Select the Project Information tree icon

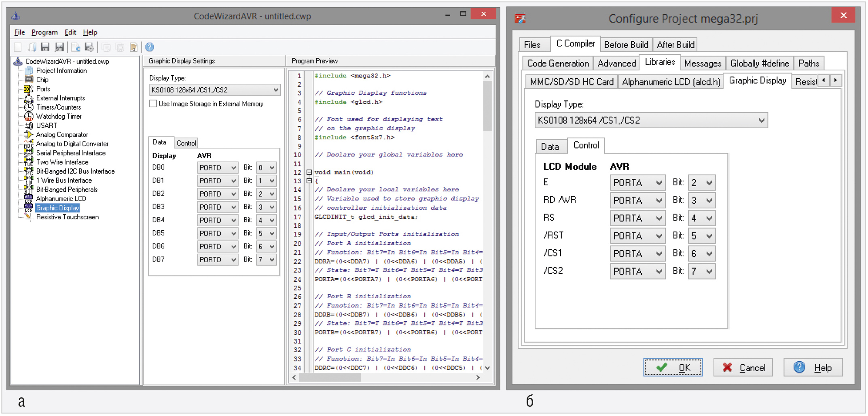[29, 70]
